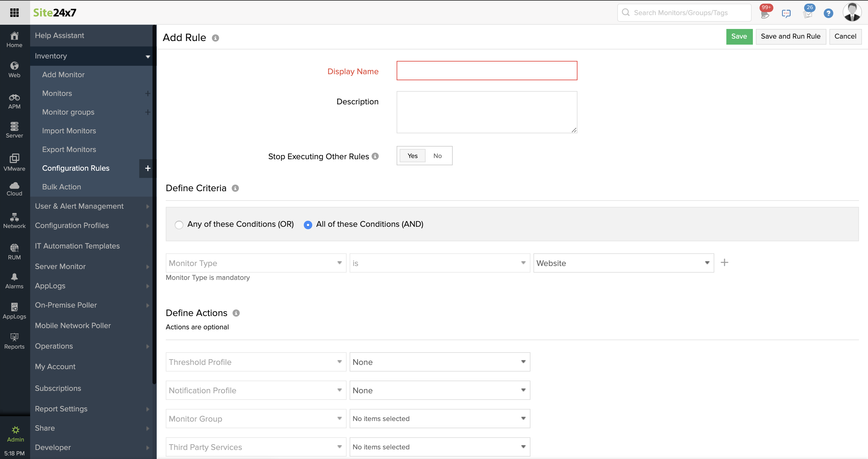This screenshot has height=459, width=868.
Task: Click the Alarms bell icon
Action: point(14,277)
